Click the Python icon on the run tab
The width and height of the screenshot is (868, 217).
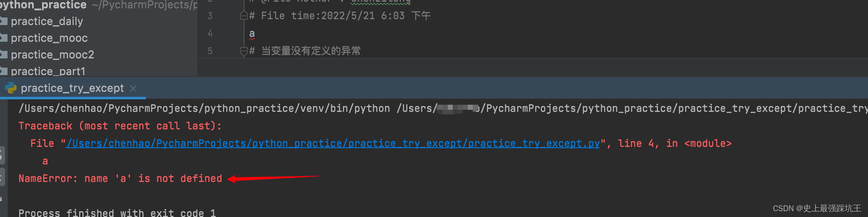click(x=11, y=88)
